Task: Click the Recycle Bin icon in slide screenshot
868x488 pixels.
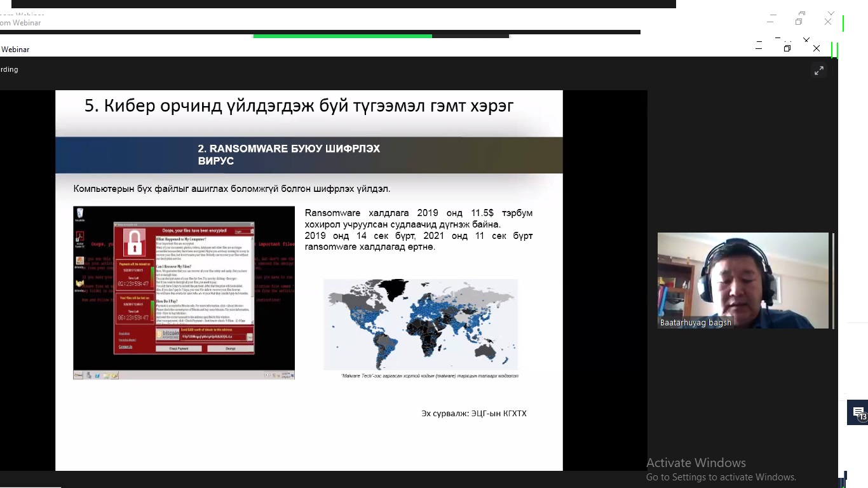Action: click(80, 214)
